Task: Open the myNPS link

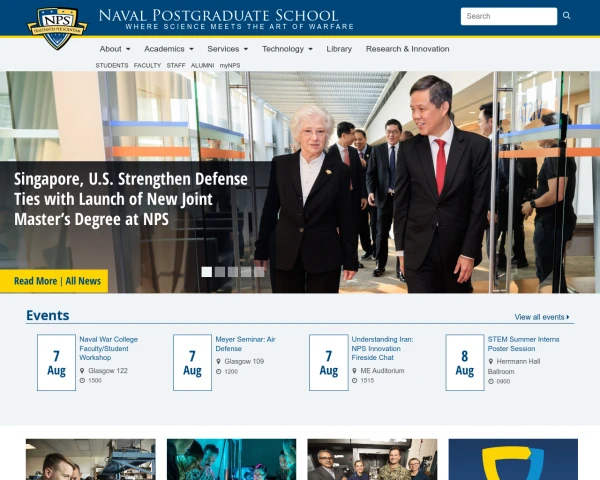Action: coord(230,65)
